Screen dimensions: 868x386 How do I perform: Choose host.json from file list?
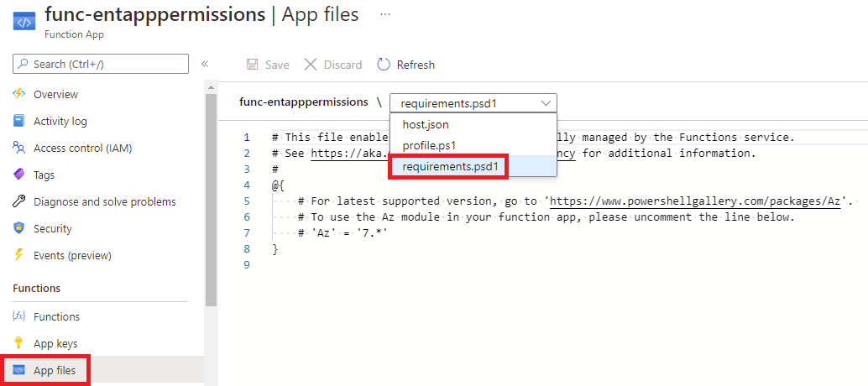473,124
